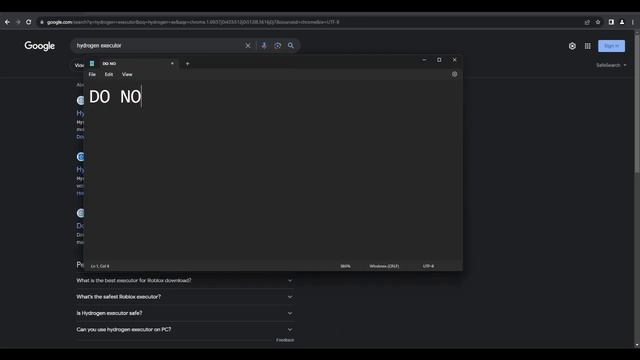Close the DO NO Notepad tab

coord(172,64)
